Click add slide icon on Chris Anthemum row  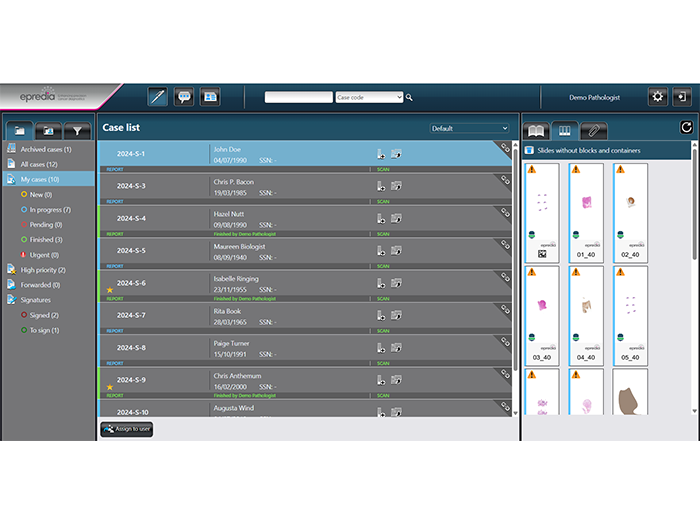pos(381,380)
